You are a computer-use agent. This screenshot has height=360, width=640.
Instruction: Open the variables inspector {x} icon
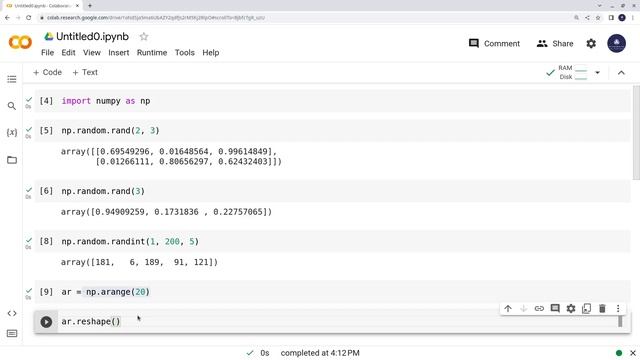tap(12, 132)
